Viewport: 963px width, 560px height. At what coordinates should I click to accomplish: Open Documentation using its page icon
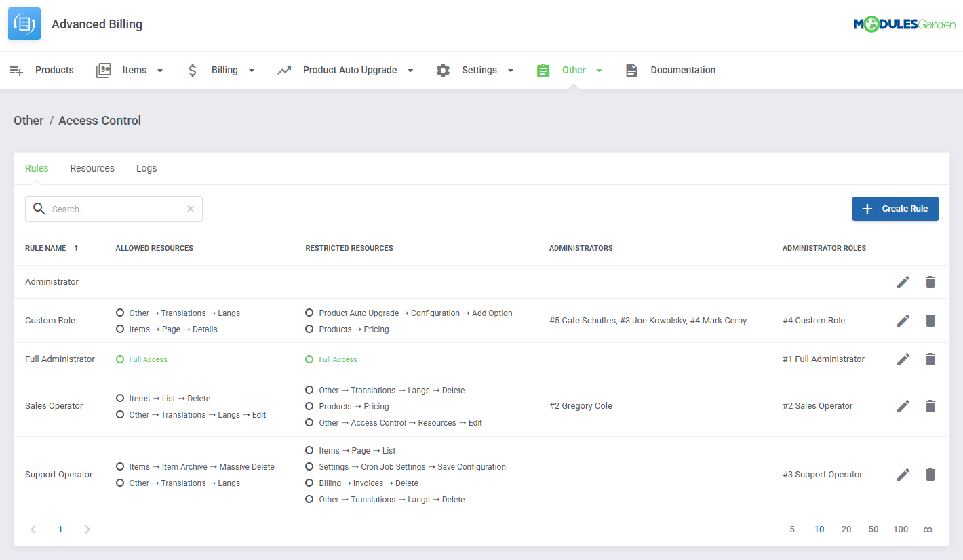pos(631,70)
